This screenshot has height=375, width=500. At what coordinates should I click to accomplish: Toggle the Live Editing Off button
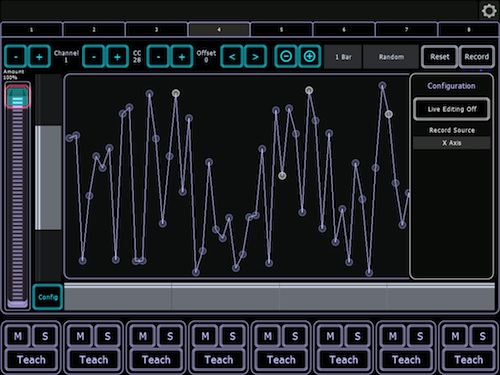tap(452, 109)
